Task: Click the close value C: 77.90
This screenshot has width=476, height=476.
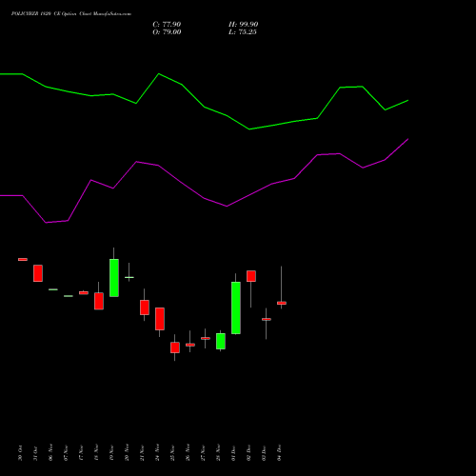Action: pos(167,25)
